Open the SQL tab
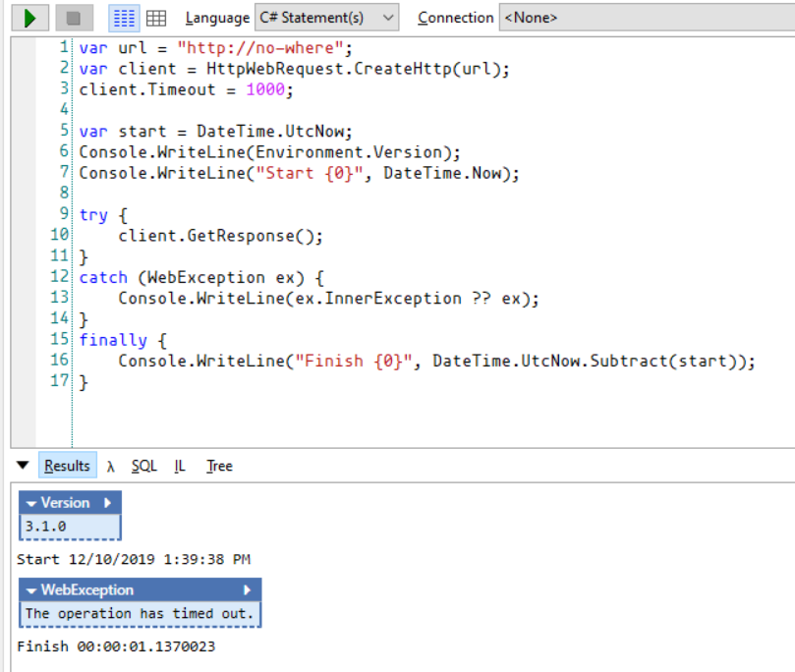Viewport: 795px width, 672px height. tap(144, 466)
